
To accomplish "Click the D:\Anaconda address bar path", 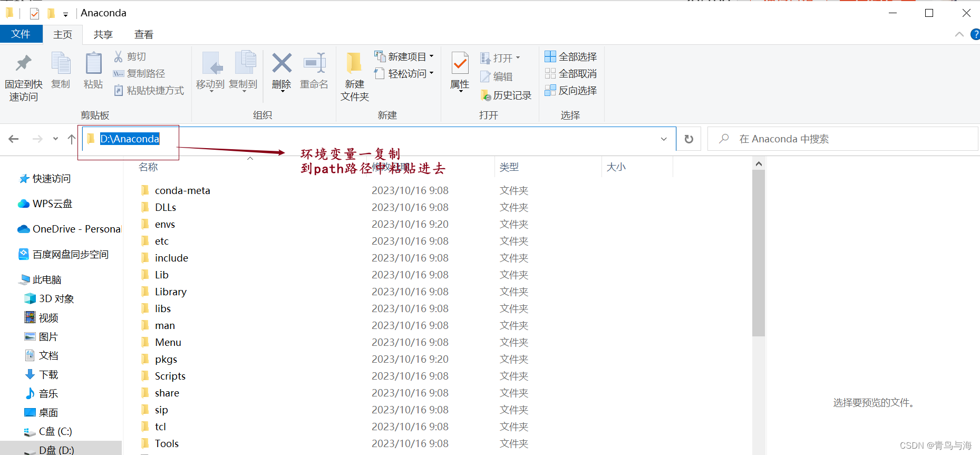I will pos(130,139).
